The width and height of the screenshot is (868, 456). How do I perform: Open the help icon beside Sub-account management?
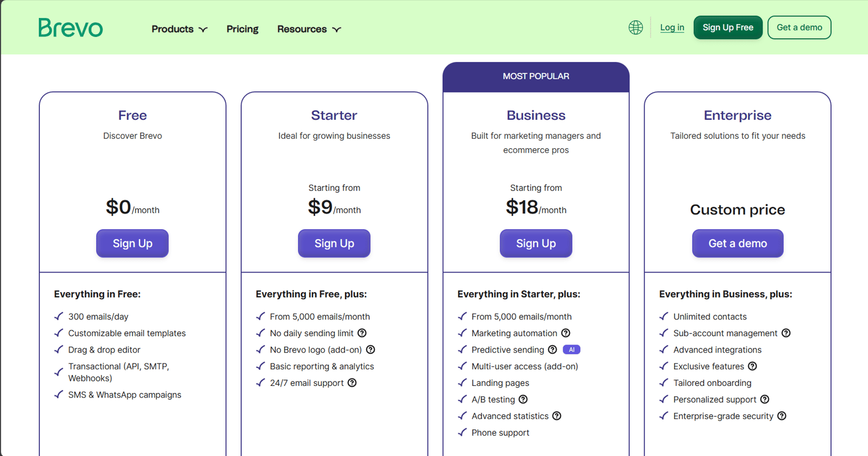(785, 333)
